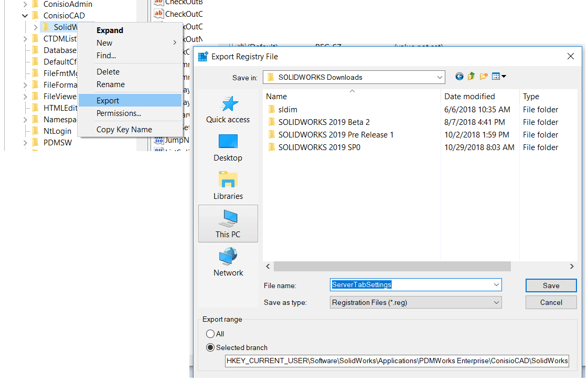Click the JumpN registry value icon

(x=158, y=141)
